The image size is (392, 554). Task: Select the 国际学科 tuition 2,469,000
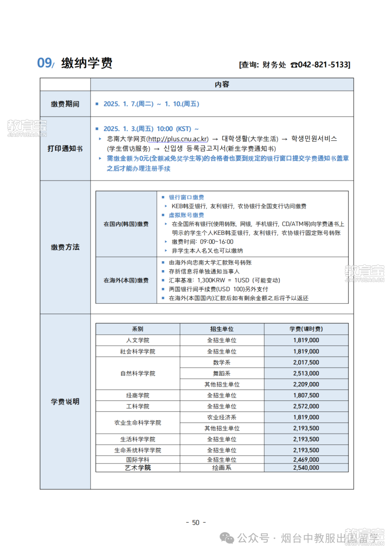[x=306, y=460]
